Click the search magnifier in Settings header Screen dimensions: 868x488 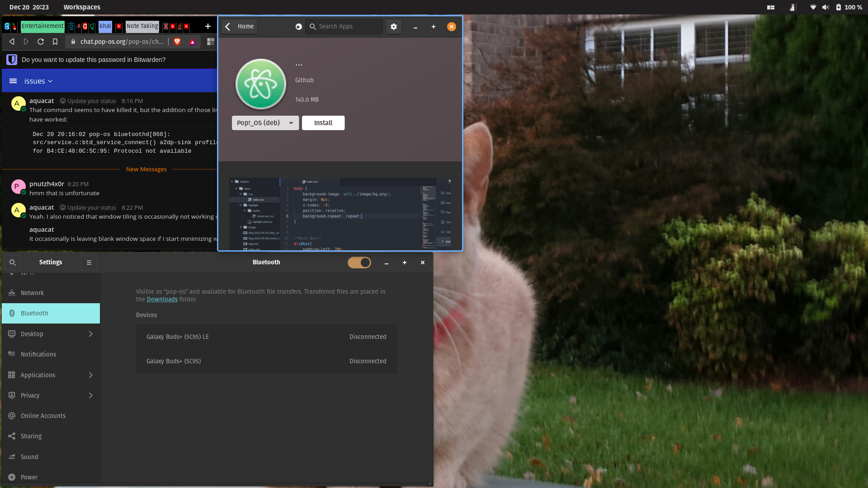click(13, 263)
